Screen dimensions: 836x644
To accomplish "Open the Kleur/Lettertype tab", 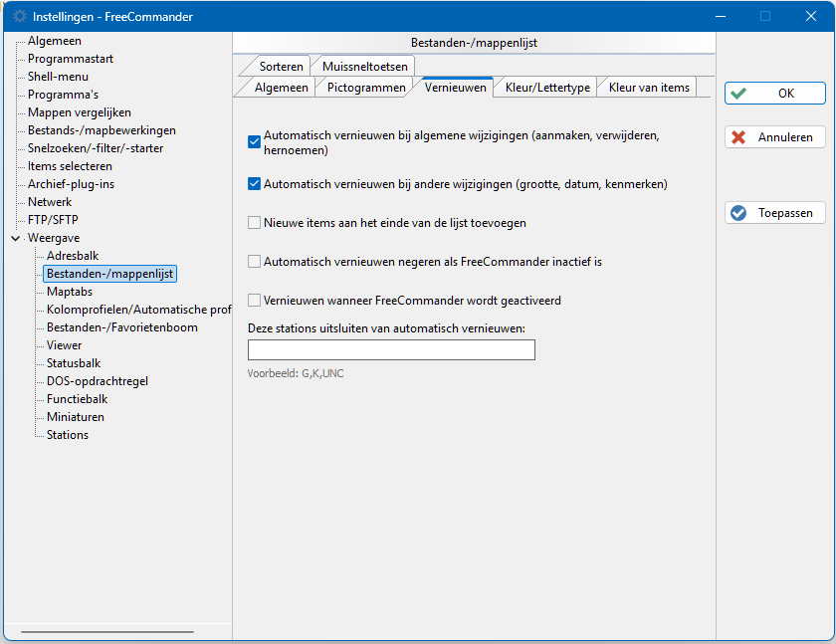I will (x=547, y=88).
